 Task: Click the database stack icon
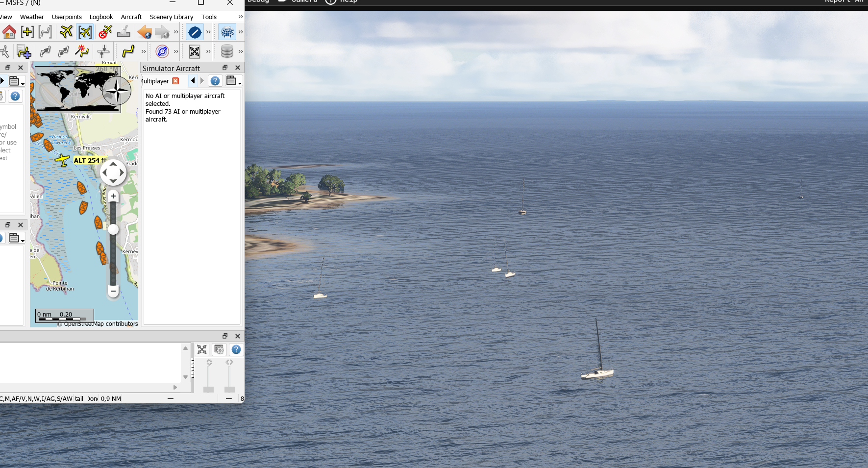coord(227,51)
